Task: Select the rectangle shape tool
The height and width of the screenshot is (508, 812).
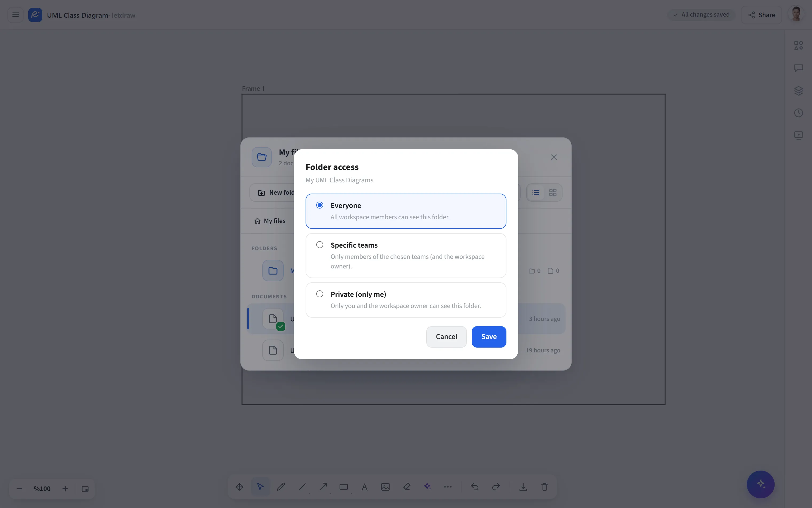Action: (343, 487)
